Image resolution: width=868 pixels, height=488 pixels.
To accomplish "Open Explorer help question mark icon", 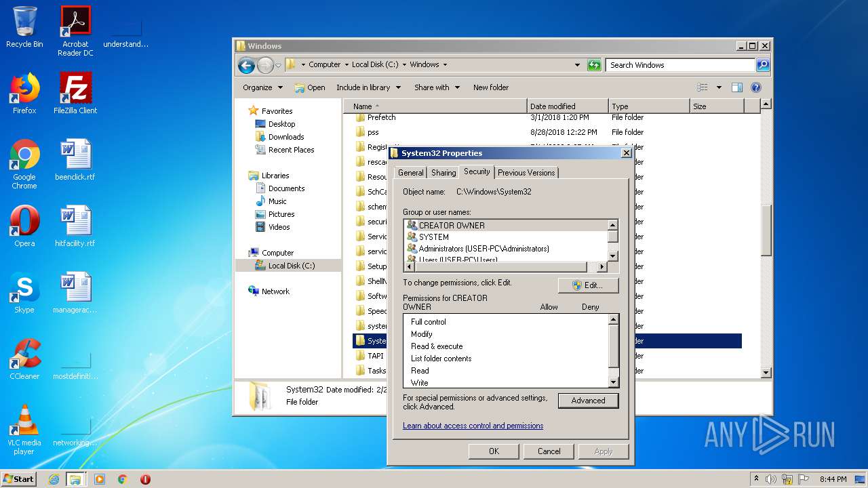I will (x=756, y=87).
